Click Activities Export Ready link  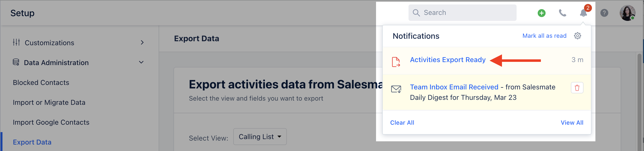coord(447,60)
